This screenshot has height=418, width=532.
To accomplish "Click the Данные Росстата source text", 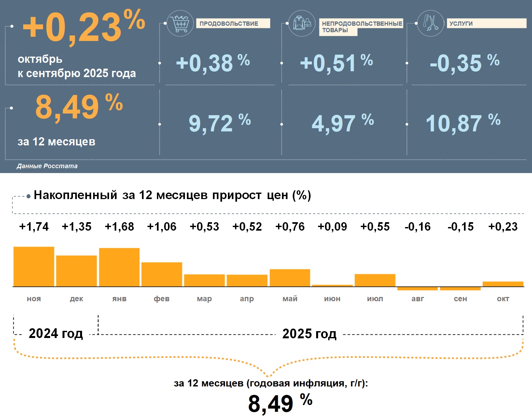I will (47, 166).
